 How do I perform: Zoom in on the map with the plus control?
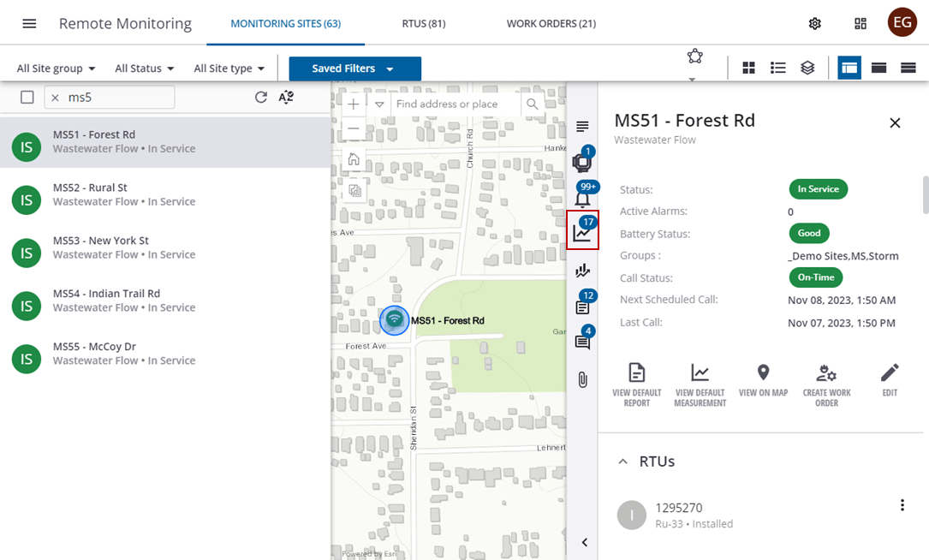click(353, 104)
